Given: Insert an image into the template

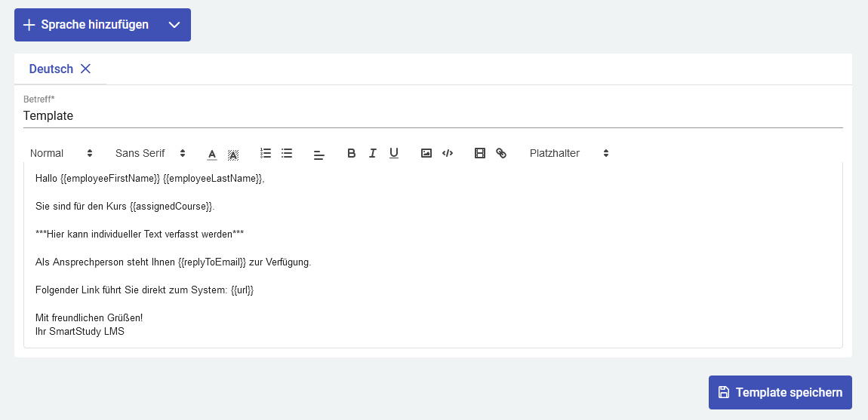Looking at the screenshot, I should (426, 153).
